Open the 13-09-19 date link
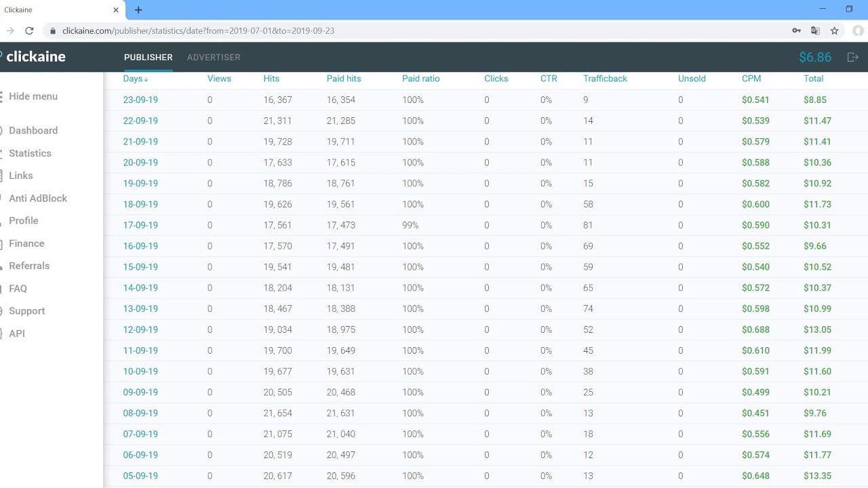Image resolution: width=868 pixels, height=488 pixels. pos(140,308)
